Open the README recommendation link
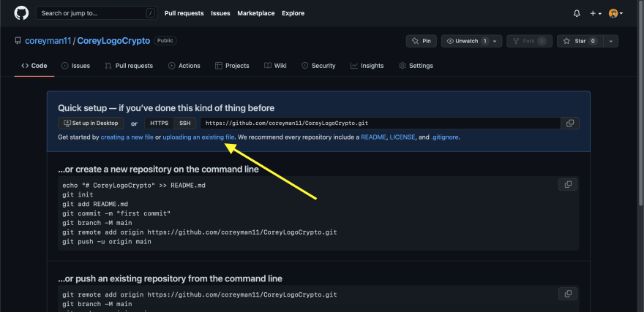644x312 pixels. click(374, 137)
